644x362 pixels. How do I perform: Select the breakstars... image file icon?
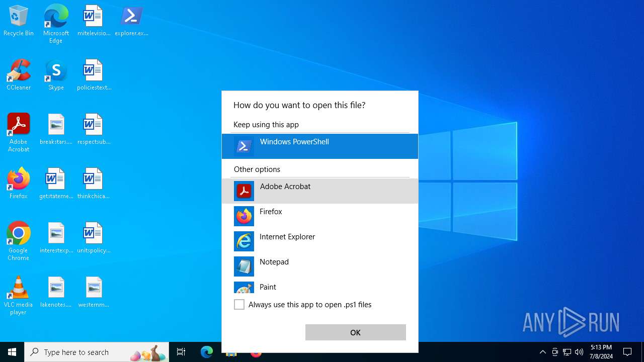(56, 130)
